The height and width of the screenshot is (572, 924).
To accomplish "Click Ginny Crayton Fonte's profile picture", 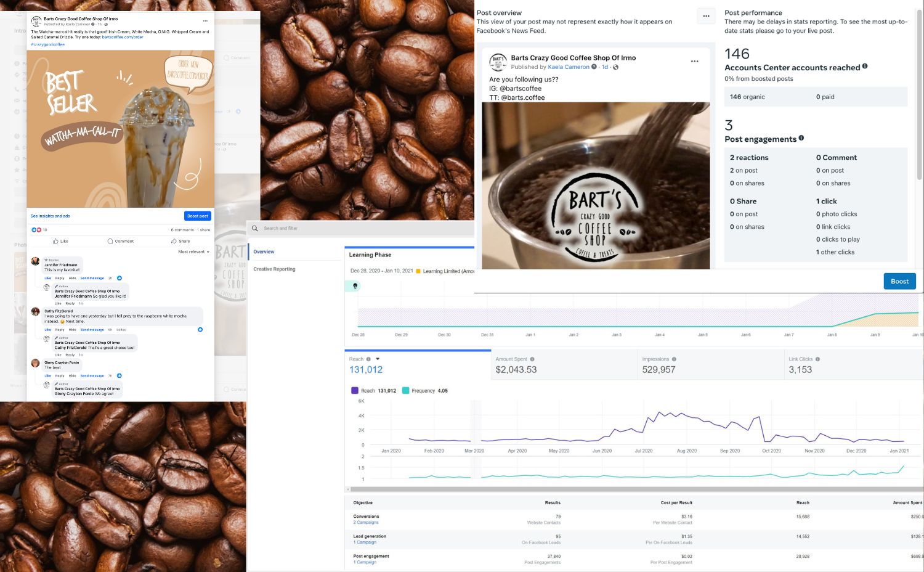I will tap(36, 363).
